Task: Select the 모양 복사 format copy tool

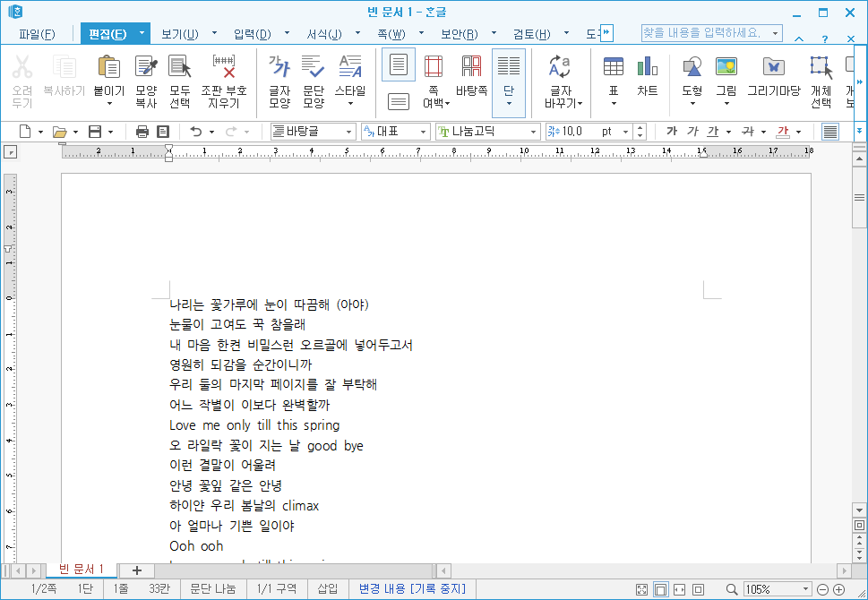Action: pos(146,81)
